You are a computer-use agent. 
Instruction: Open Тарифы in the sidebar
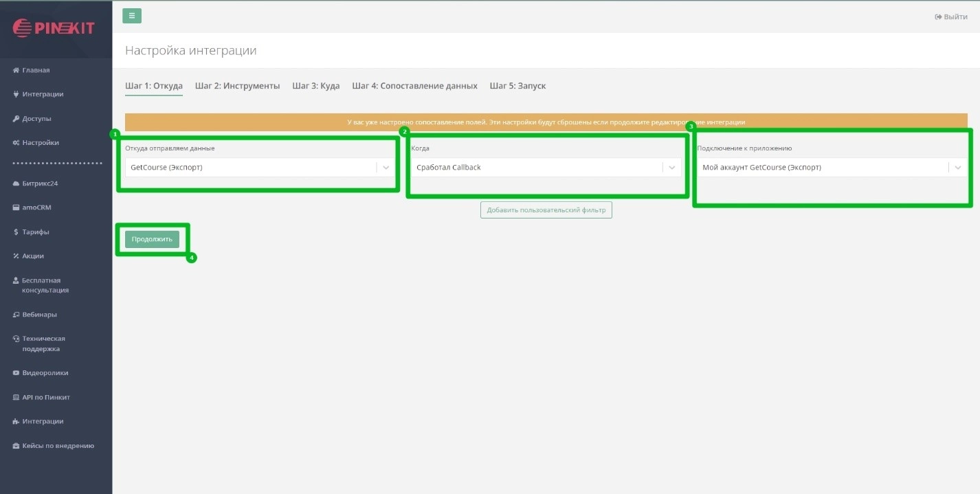point(35,232)
